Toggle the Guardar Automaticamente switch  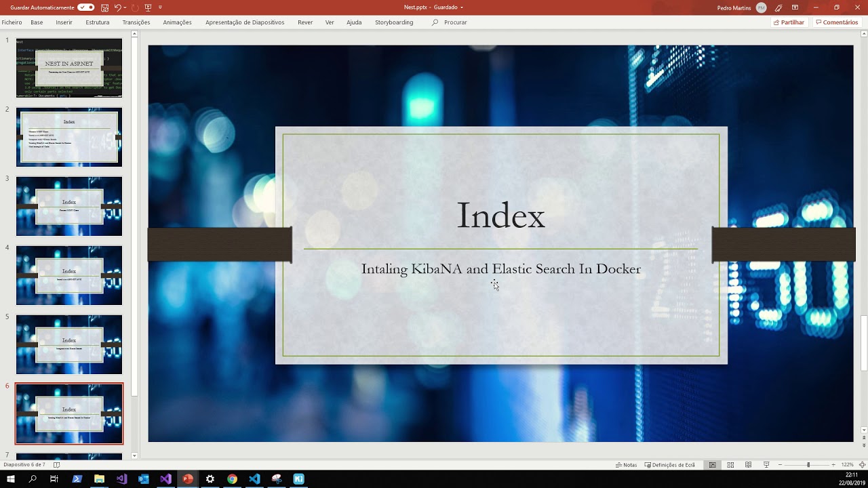click(x=86, y=7)
